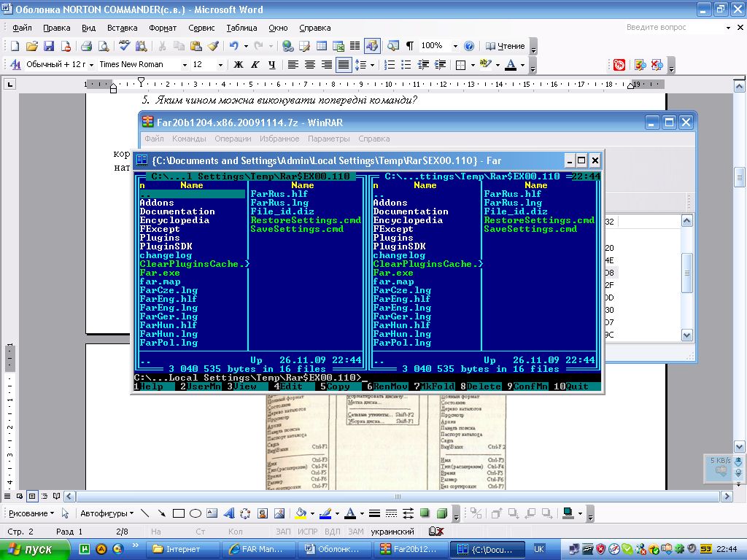This screenshot has height=560, width=747.
Task: Start a numbered list
Action: [x=390, y=64]
